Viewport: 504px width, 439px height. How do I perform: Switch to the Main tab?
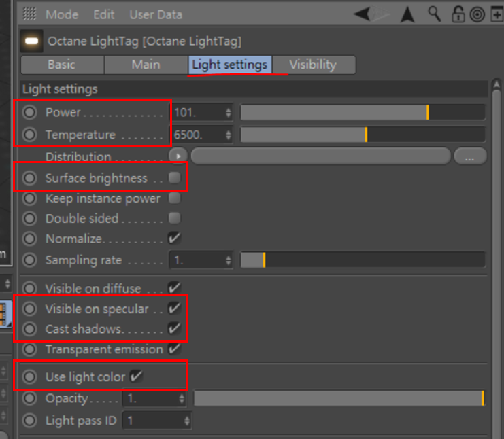(x=146, y=65)
